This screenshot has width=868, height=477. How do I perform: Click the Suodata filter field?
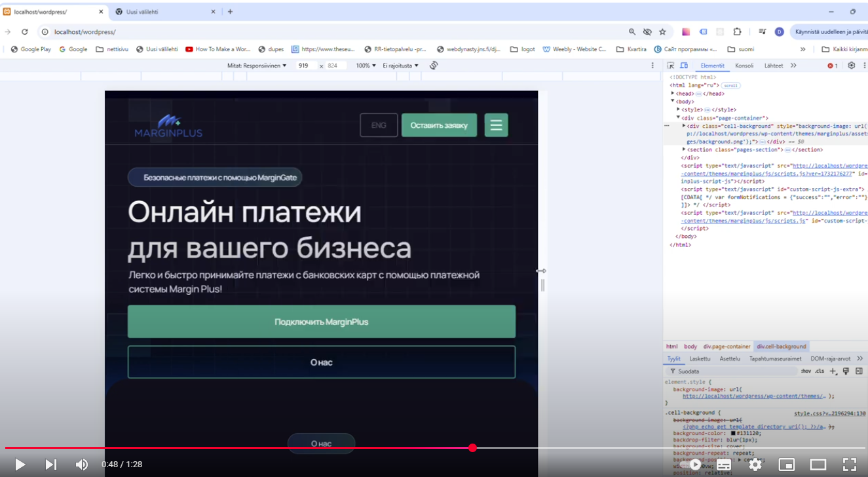point(732,371)
